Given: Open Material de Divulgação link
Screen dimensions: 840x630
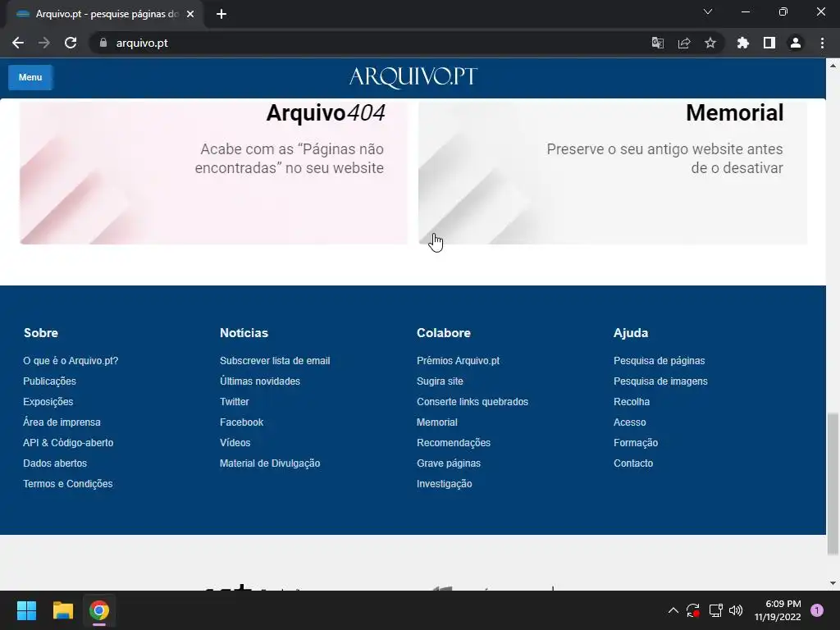Looking at the screenshot, I should coord(270,463).
